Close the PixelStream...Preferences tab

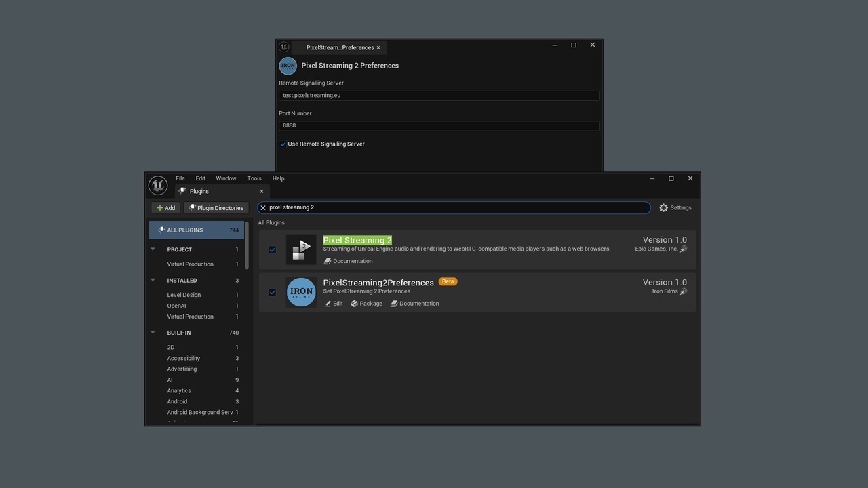click(378, 47)
